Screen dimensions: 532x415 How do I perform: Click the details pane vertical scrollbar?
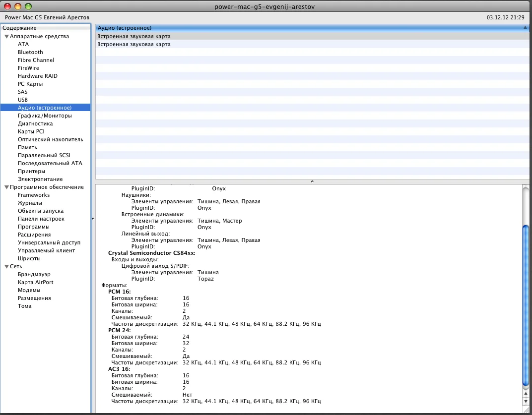point(526,305)
